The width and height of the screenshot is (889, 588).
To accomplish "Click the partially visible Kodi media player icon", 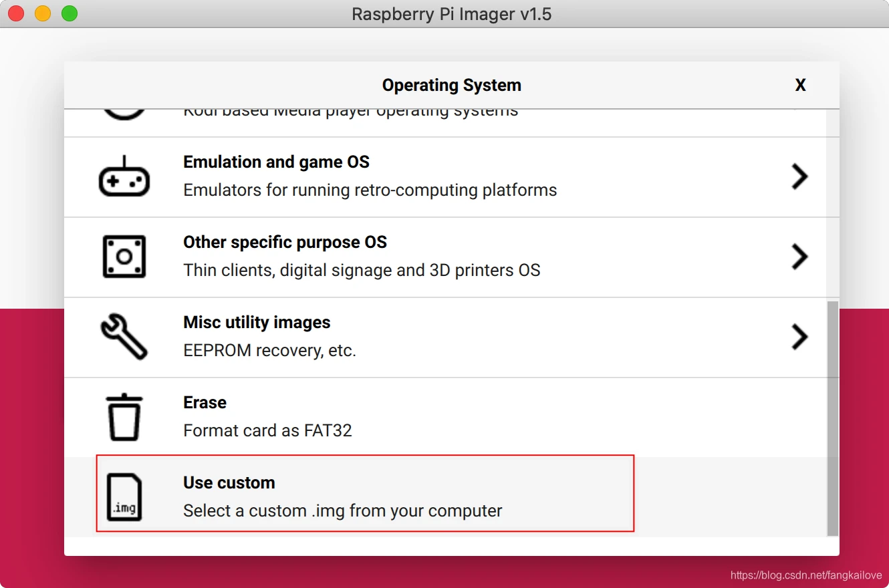I will (124, 115).
